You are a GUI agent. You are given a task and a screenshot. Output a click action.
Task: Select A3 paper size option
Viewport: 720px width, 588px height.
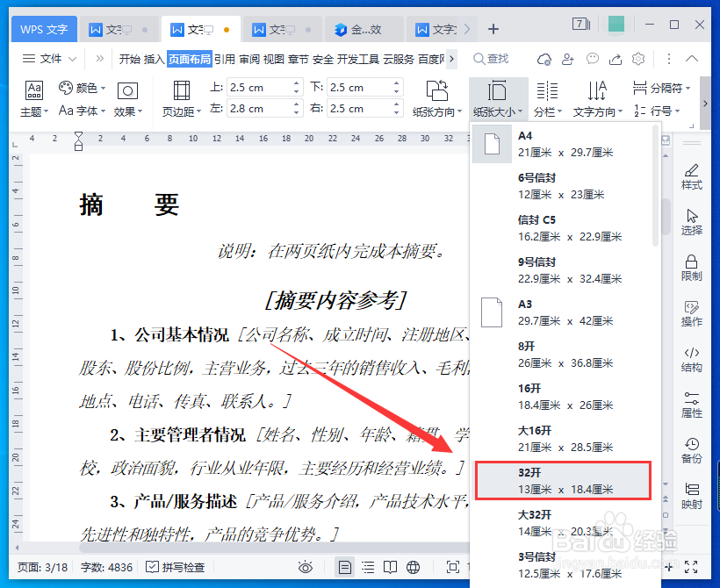565,312
